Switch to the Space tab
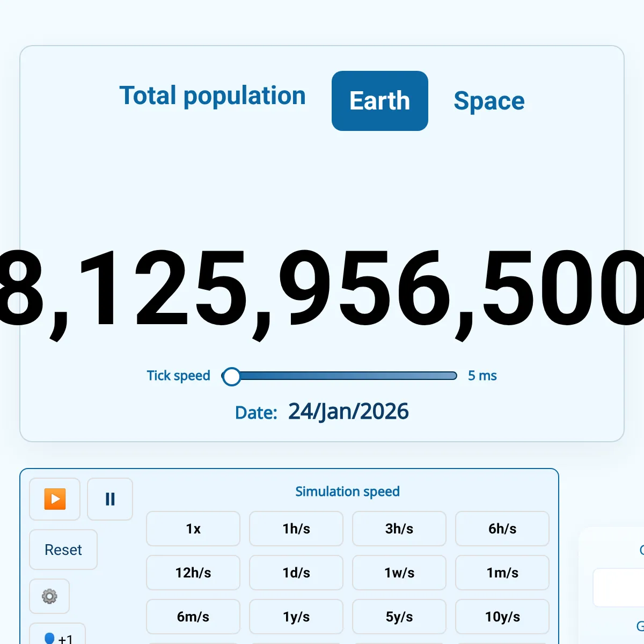The width and height of the screenshot is (644, 644). coord(489,101)
